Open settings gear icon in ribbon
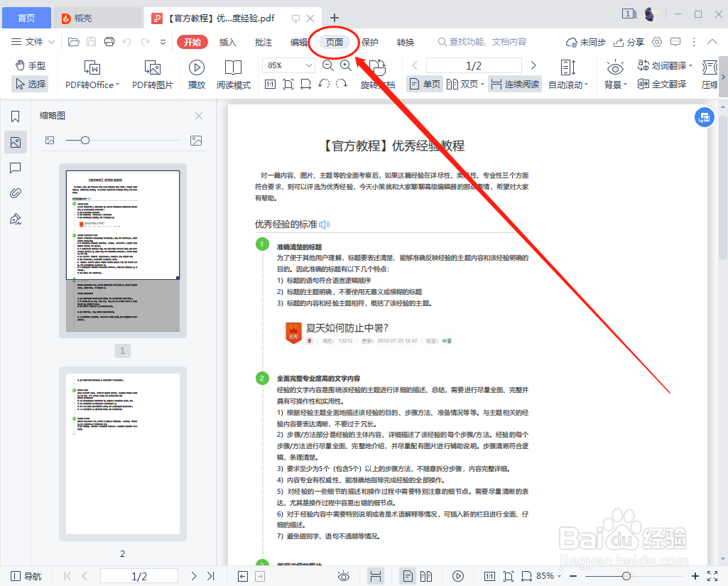Image resolution: width=728 pixels, height=586 pixels. [656, 42]
